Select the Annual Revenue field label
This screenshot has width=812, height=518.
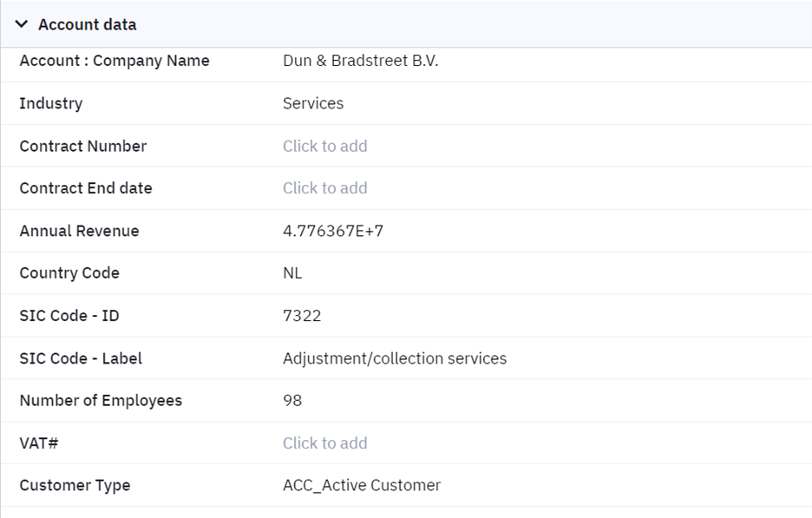pyautogui.click(x=79, y=231)
